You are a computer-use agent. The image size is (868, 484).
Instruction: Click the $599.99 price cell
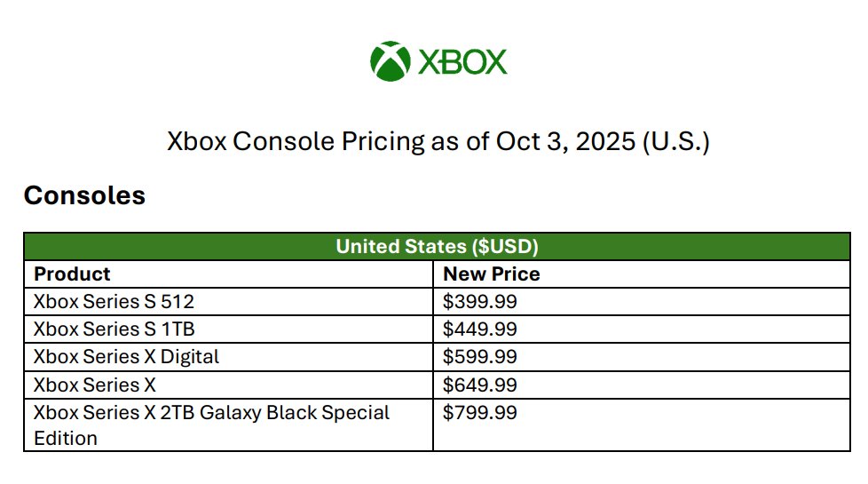click(x=479, y=356)
